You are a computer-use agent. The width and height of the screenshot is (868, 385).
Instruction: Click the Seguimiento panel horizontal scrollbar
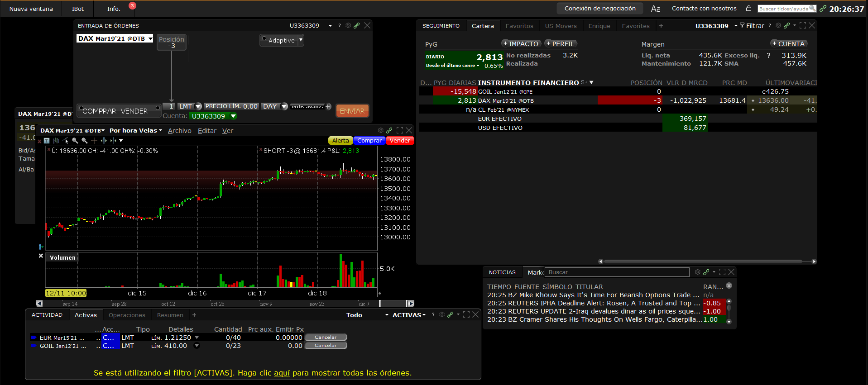[703, 261]
